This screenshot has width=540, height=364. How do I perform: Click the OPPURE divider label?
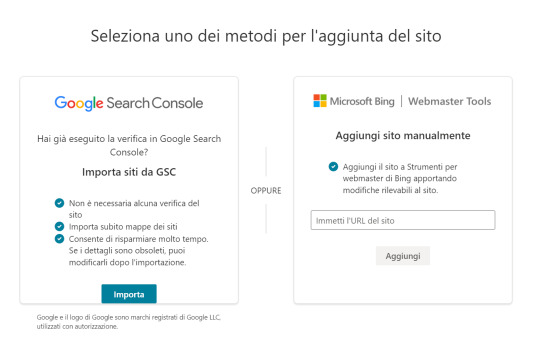(266, 191)
